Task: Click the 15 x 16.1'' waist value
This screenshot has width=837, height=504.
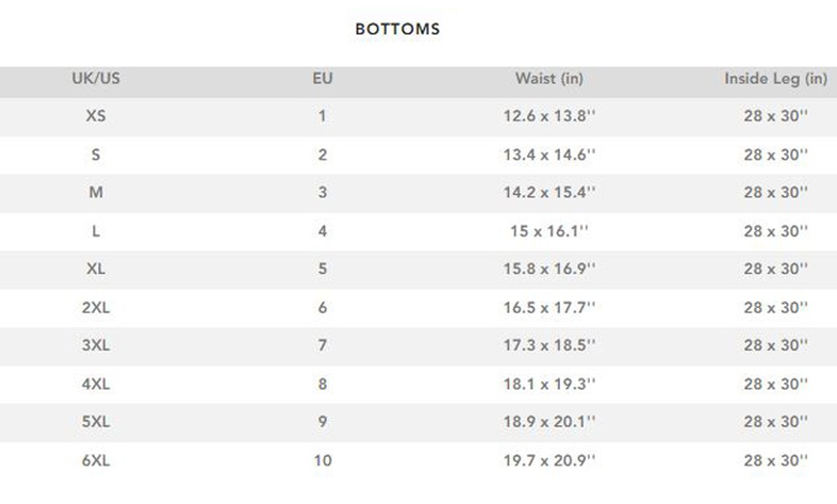Action: point(549,231)
